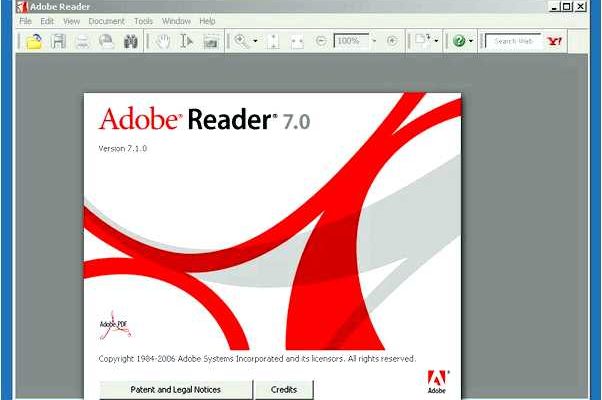
Task: Click the Credits button
Action: pyautogui.click(x=284, y=390)
